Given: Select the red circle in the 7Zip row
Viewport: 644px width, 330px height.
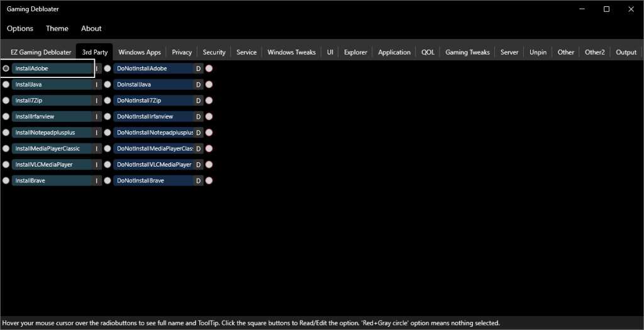Looking at the screenshot, I should 209,101.
